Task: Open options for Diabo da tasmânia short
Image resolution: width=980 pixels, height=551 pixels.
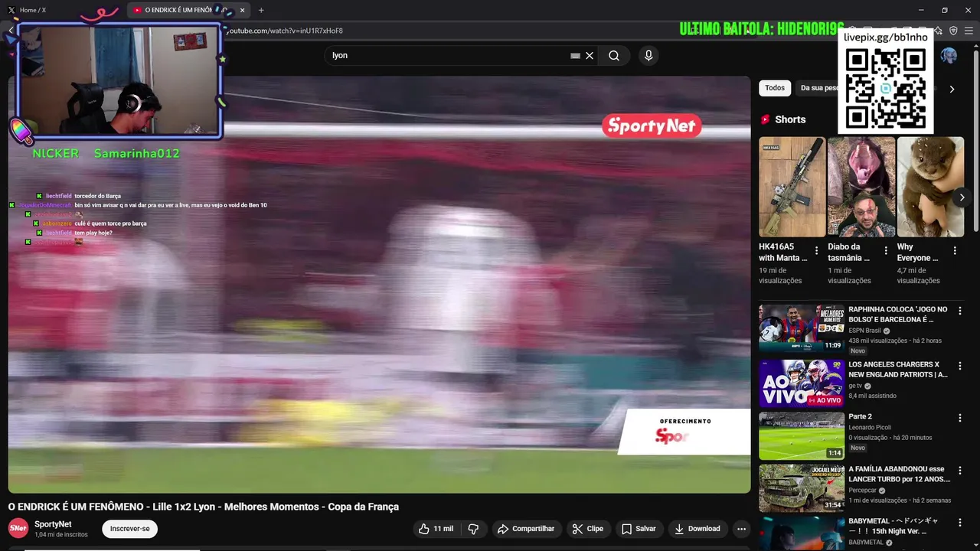Action: tap(886, 250)
